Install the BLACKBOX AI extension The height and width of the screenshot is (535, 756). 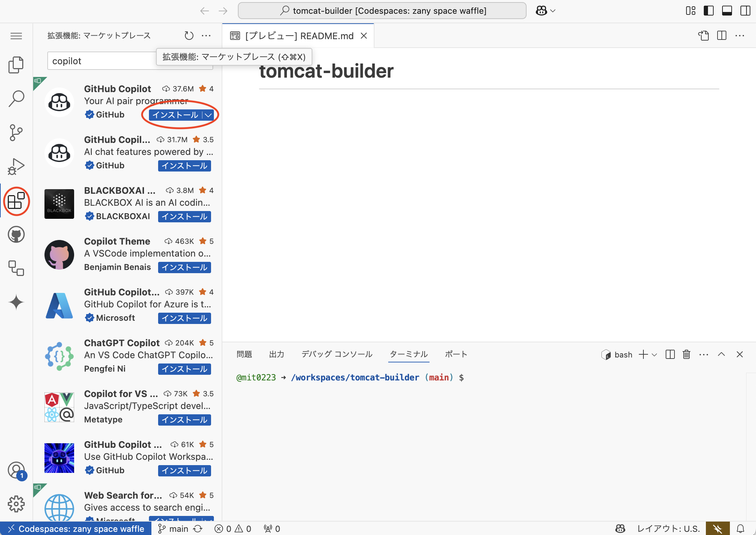point(184,216)
